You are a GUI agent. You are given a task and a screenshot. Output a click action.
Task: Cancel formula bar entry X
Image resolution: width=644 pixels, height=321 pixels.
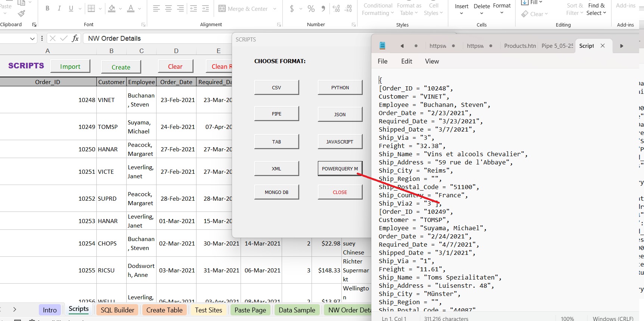click(53, 38)
